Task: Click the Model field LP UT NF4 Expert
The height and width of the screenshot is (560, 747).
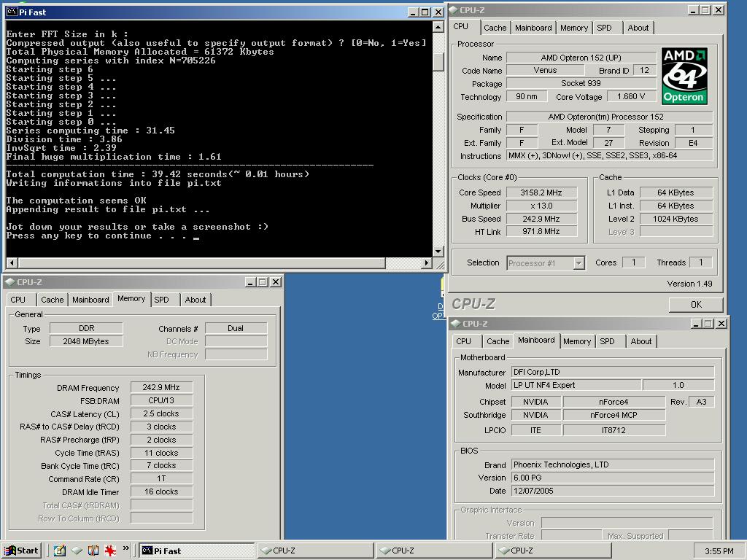Action: 576,385
